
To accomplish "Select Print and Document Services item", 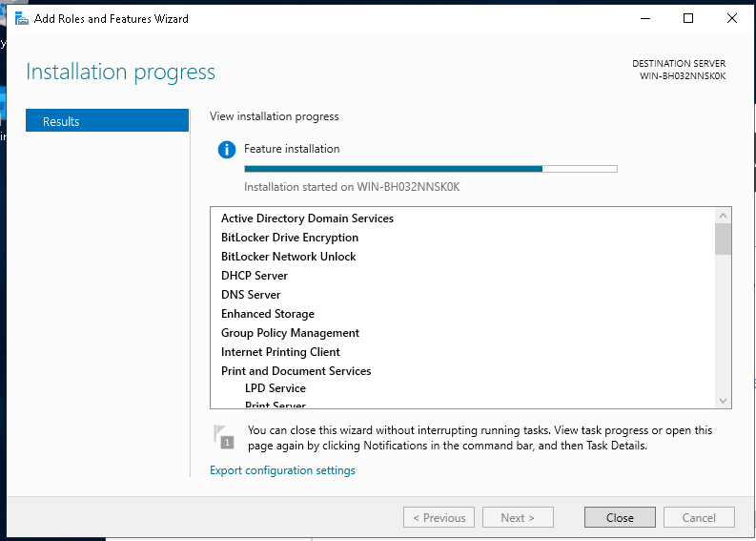I will click(296, 371).
